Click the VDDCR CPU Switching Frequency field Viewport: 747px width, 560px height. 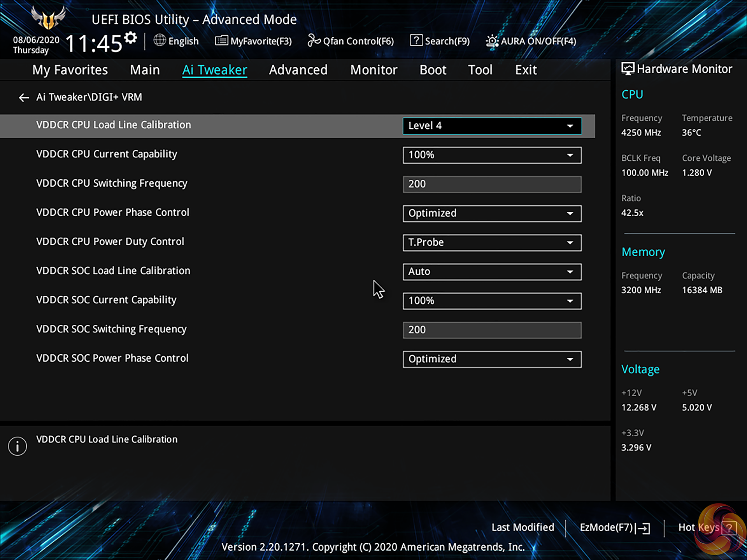coord(492,184)
